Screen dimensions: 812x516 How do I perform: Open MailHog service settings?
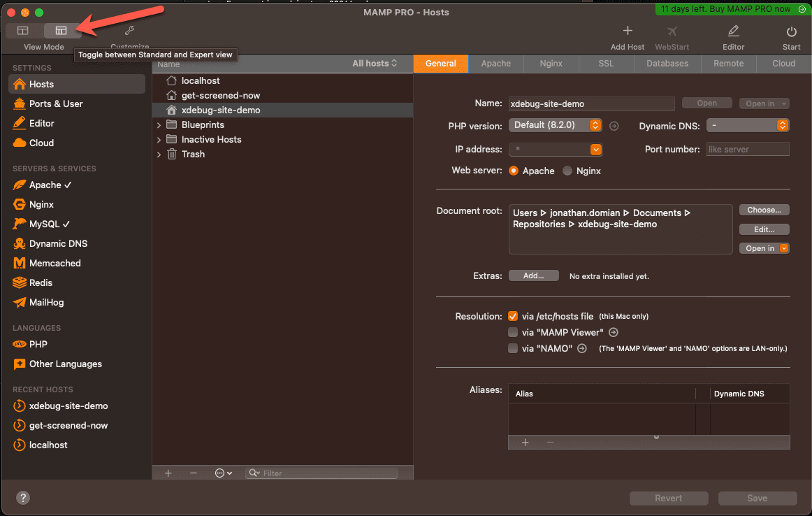pyautogui.click(x=46, y=303)
